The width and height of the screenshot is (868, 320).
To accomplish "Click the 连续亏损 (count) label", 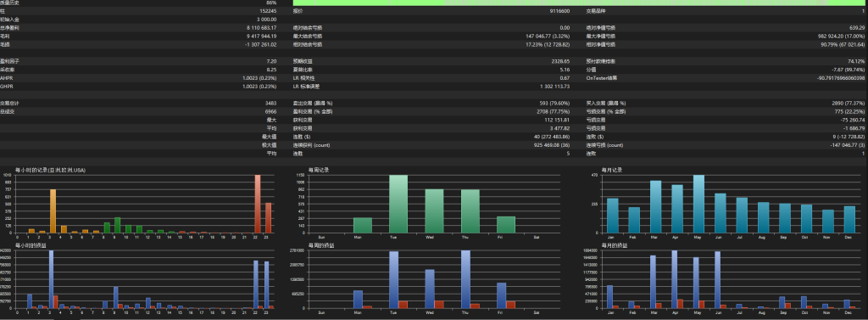I will point(604,145).
